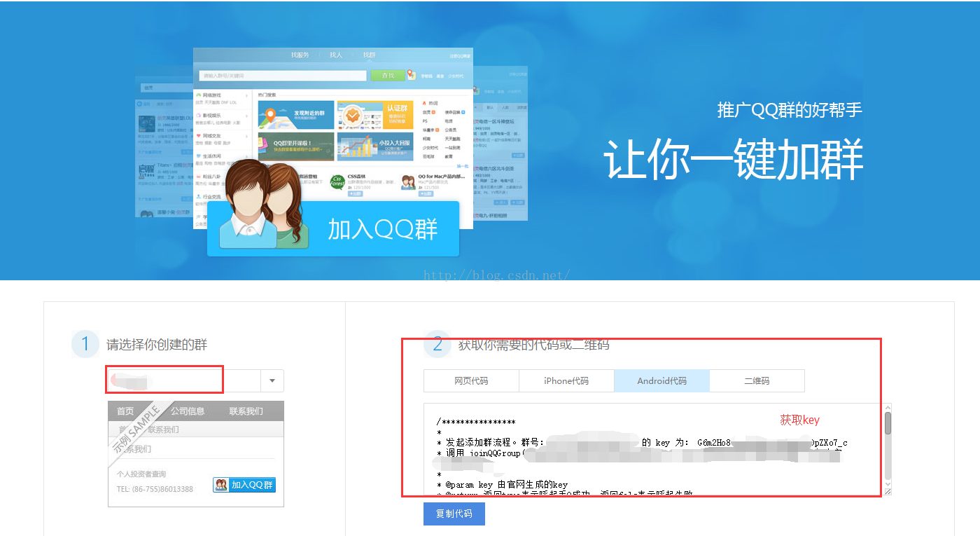Click the code box scrollbar thumb

click(x=888, y=423)
